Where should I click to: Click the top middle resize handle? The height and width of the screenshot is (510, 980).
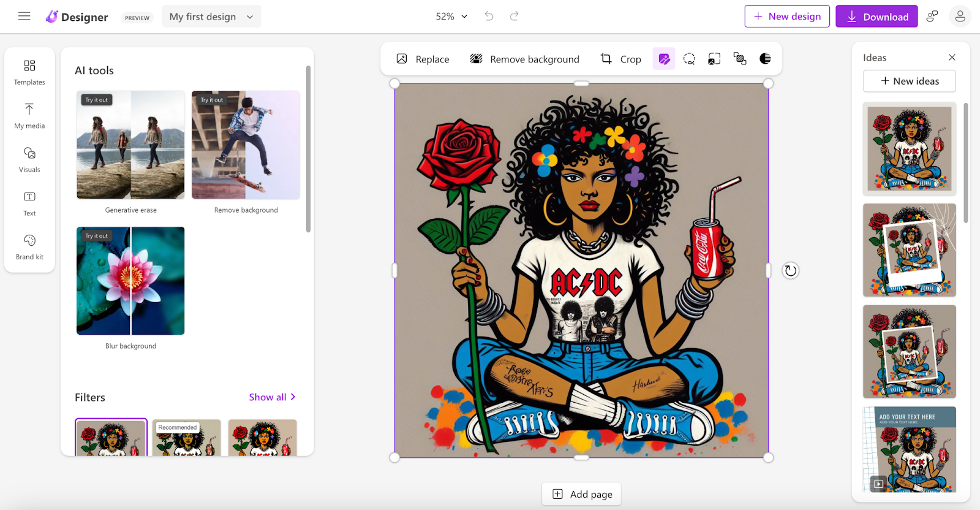(581, 83)
